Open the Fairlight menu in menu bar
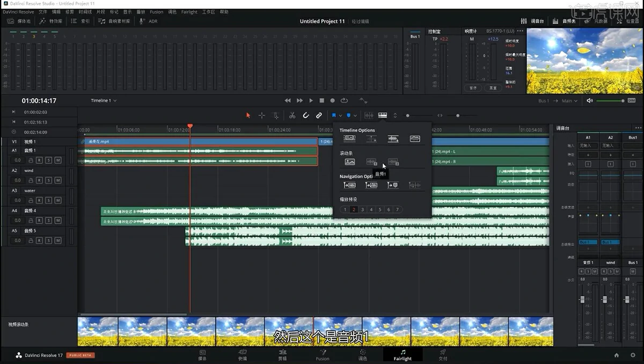Screen dimensions: 644x364 tap(189, 12)
